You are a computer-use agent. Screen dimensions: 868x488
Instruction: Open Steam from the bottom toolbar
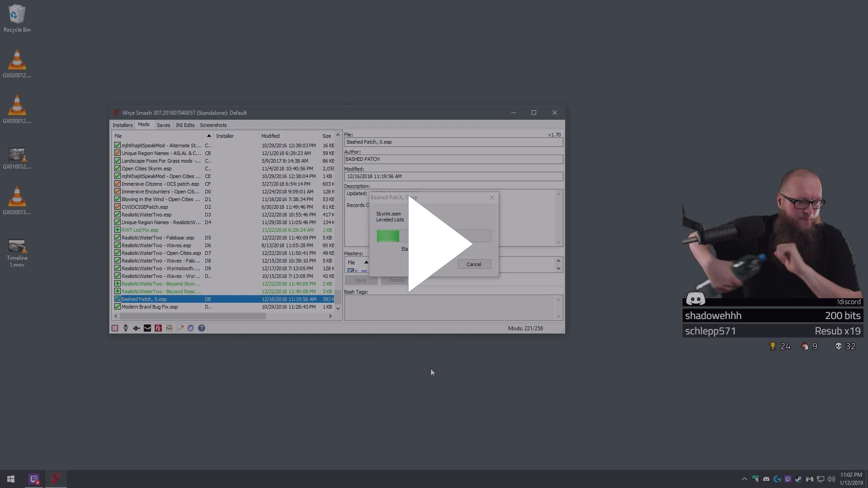click(147, 328)
